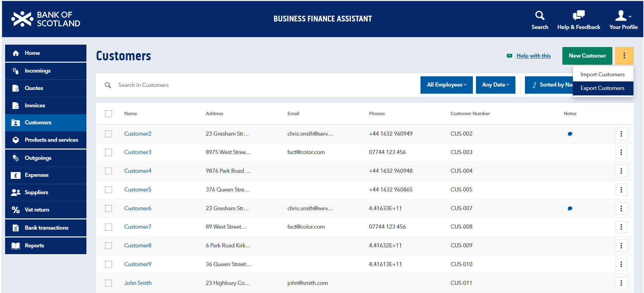Click the Invoices document icon
The height and width of the screenshot is (293, 644).
pos(16,106)
